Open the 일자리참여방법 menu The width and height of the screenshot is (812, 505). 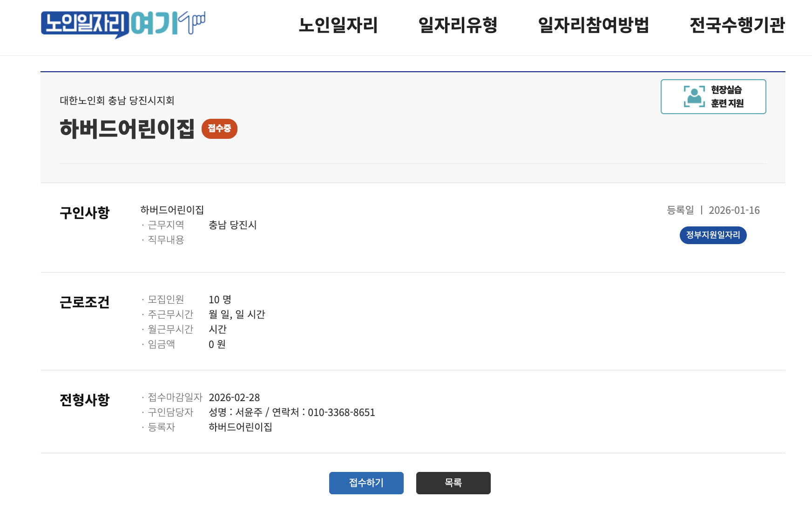(594, 27)
